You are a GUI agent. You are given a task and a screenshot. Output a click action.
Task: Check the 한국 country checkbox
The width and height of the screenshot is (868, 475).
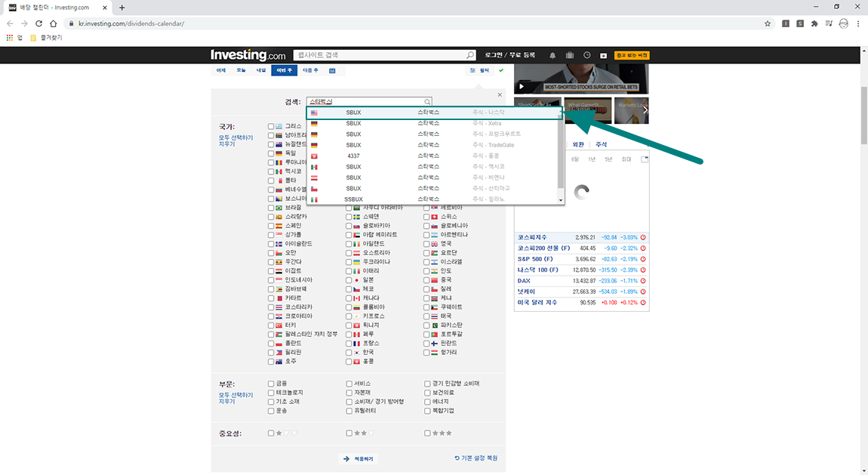pyautogui.click(x=349, y=353)
